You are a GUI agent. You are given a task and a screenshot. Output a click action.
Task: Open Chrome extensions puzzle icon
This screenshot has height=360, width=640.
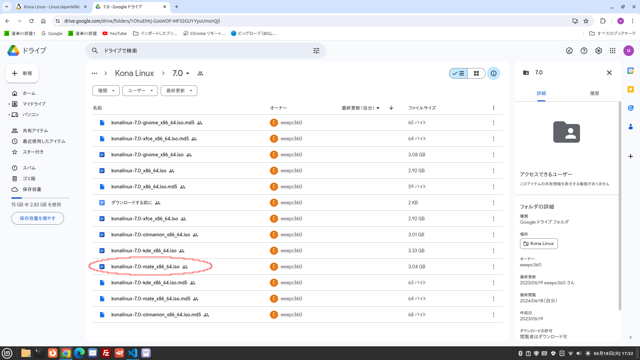tap(602, 21)
